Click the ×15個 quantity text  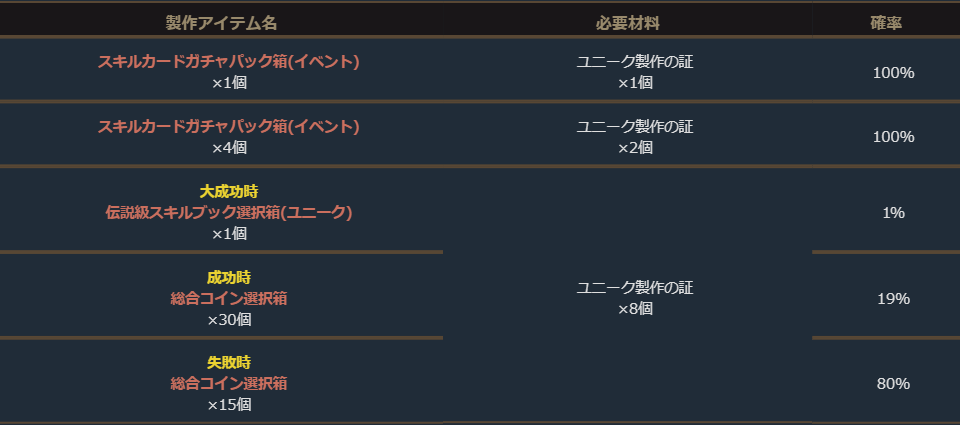pos(229,405)
